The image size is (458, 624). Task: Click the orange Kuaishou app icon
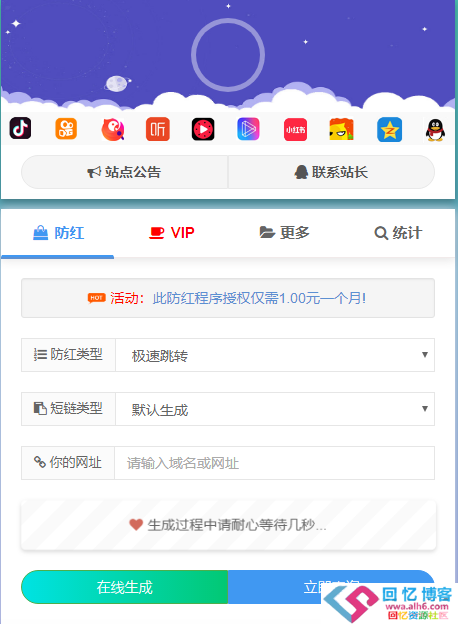click(x=66, y=129)
